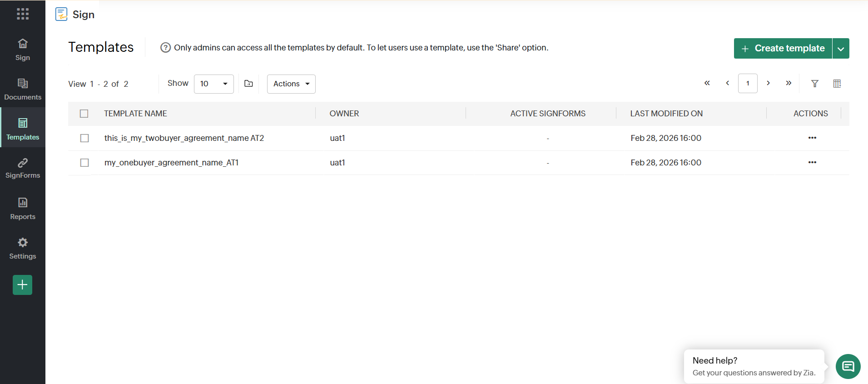Click the page number input field
868x384 pixels.
click(748, 84)
